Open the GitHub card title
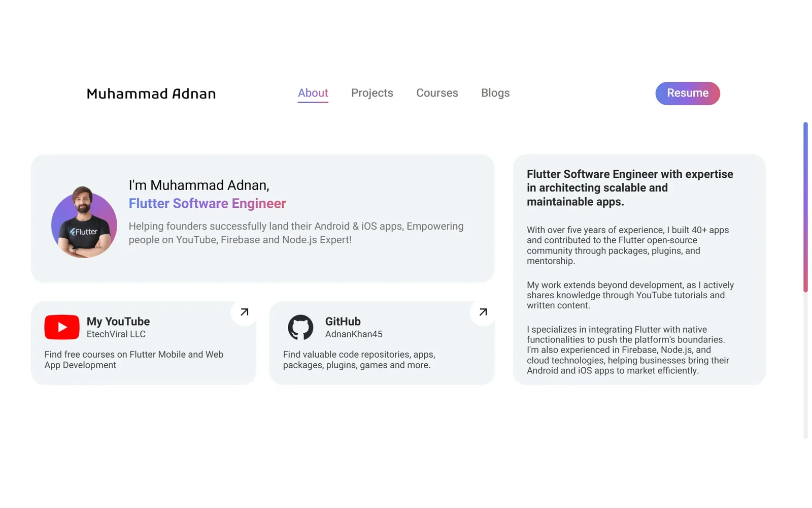Image resolution: width=812 pixels, height=508 pixels. (x=343, y=322)
